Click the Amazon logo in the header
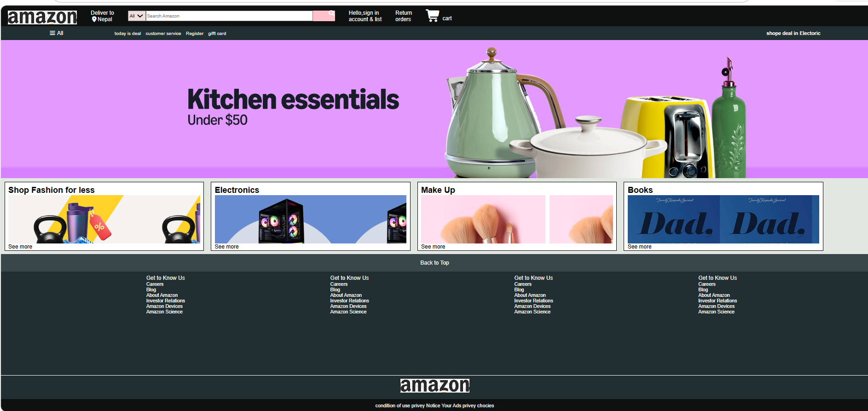Screen dimensions: 868x411 (42, 17)
